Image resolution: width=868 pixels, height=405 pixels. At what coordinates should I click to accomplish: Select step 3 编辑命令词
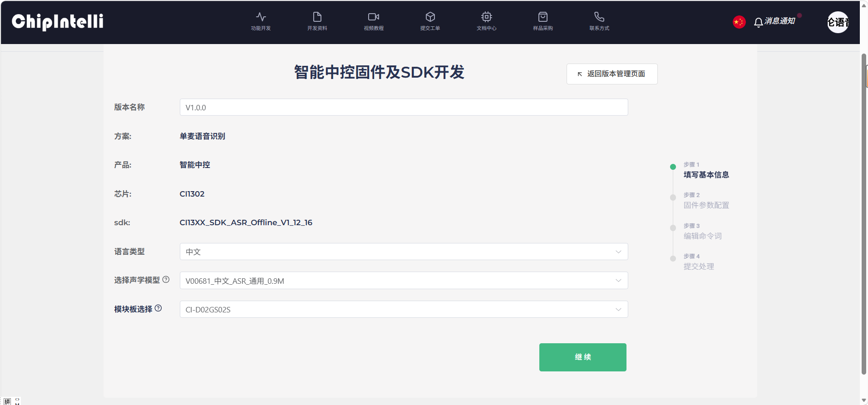[x=702, y=236]
